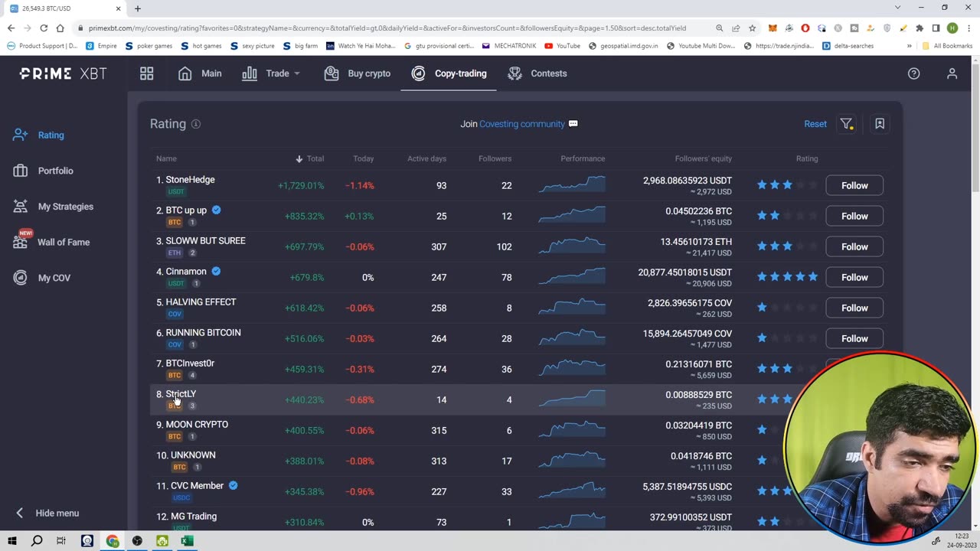The height and width of the screenshot is (551, 980).
Task: Follow the SLOWW BUT SUREE strategy
Action: [x=854, y=246]
